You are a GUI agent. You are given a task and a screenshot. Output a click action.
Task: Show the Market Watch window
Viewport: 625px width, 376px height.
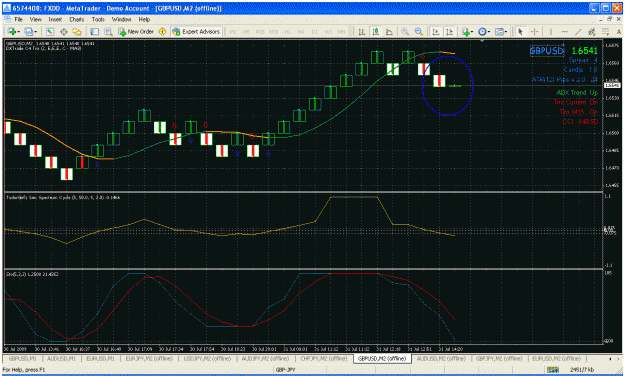49,31
